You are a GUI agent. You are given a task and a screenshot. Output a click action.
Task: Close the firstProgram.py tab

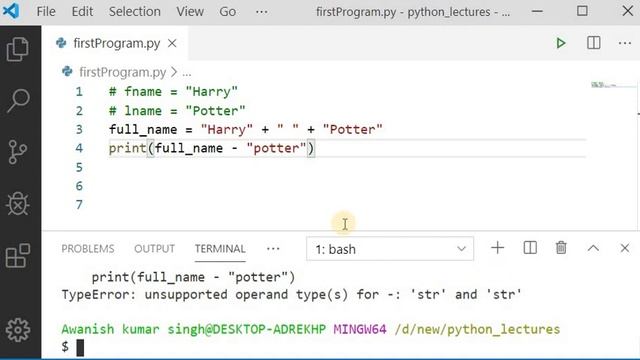[x=172, y=43]
